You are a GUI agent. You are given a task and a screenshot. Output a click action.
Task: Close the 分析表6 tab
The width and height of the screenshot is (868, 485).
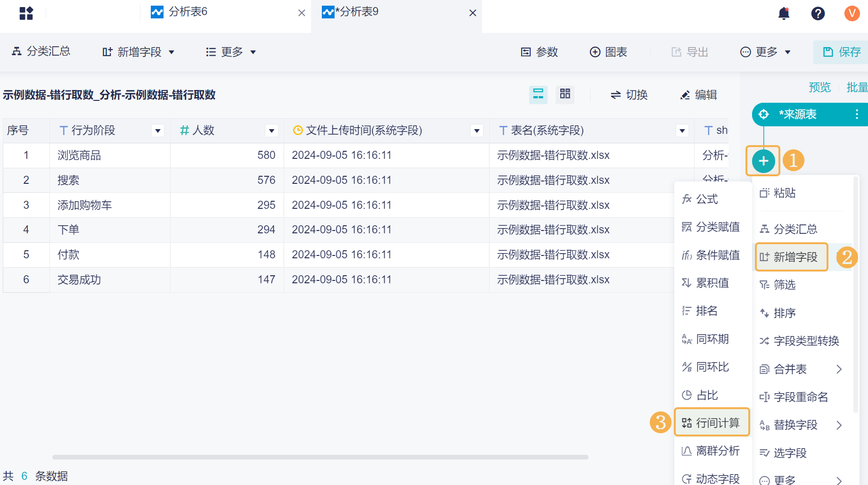[x=302, y=13]
